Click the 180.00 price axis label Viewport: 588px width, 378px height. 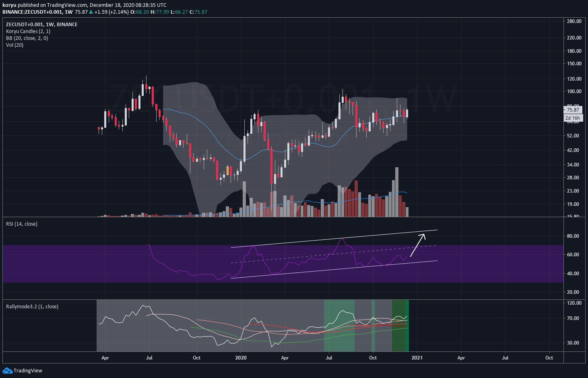pyautogui.click(x=574, y=51)
